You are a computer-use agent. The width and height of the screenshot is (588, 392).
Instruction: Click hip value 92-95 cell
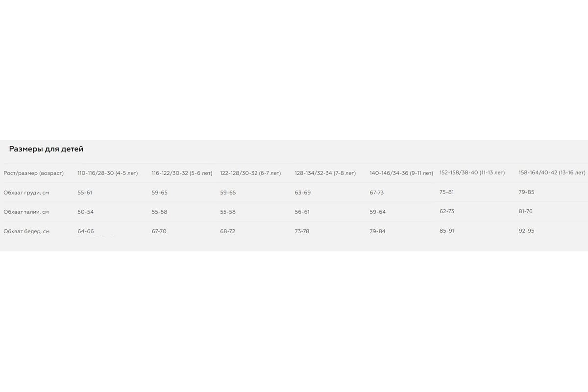tap(526, 230)
